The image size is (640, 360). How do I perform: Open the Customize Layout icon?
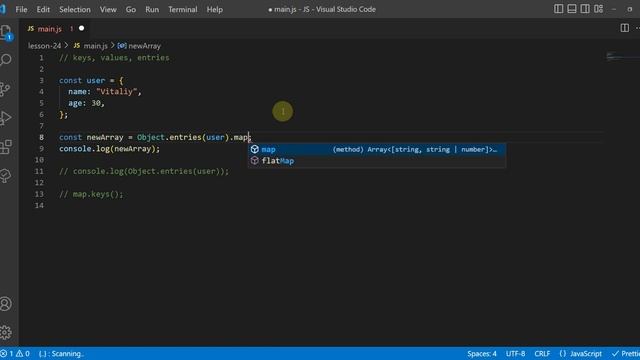click(x=598, y=9)
